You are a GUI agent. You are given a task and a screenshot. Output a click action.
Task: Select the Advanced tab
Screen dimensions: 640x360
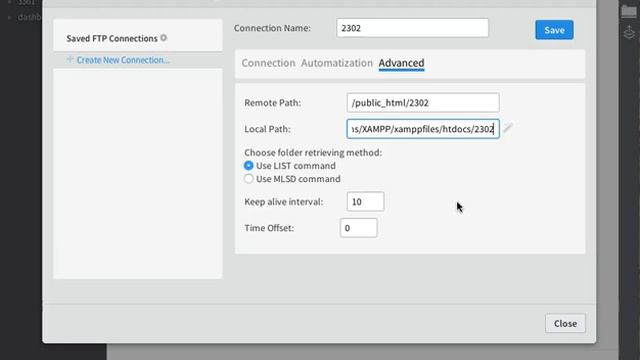click(401, 63)
